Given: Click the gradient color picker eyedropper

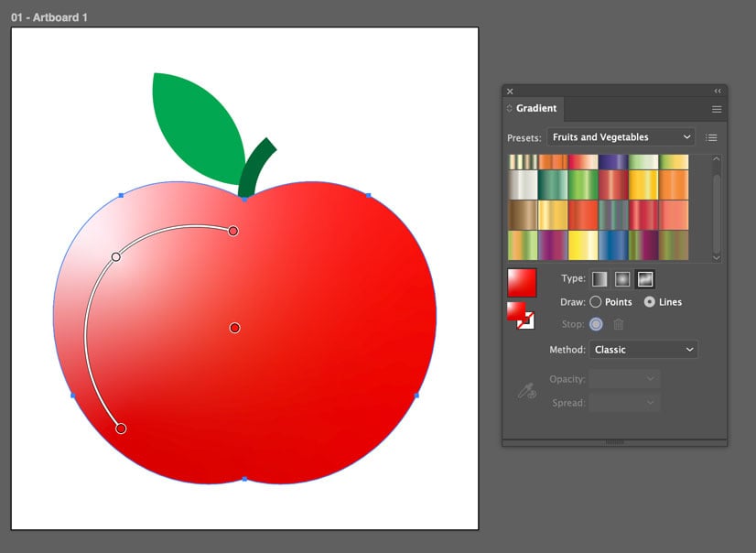Looking at the screenshot, I should (526, 391).
